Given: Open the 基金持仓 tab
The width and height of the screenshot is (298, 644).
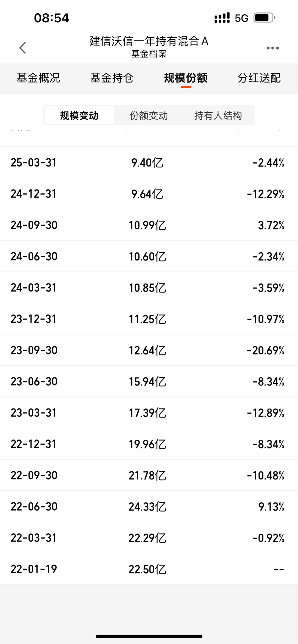Looking at the screenshot, I should click(x=112, y=78).
